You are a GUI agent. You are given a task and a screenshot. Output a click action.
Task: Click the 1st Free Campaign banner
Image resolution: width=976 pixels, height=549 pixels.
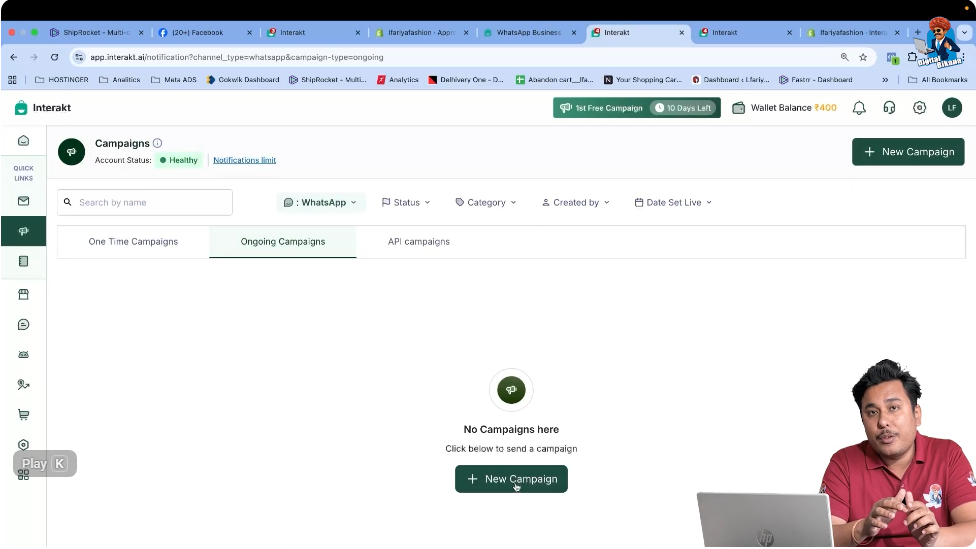point(636,108)
